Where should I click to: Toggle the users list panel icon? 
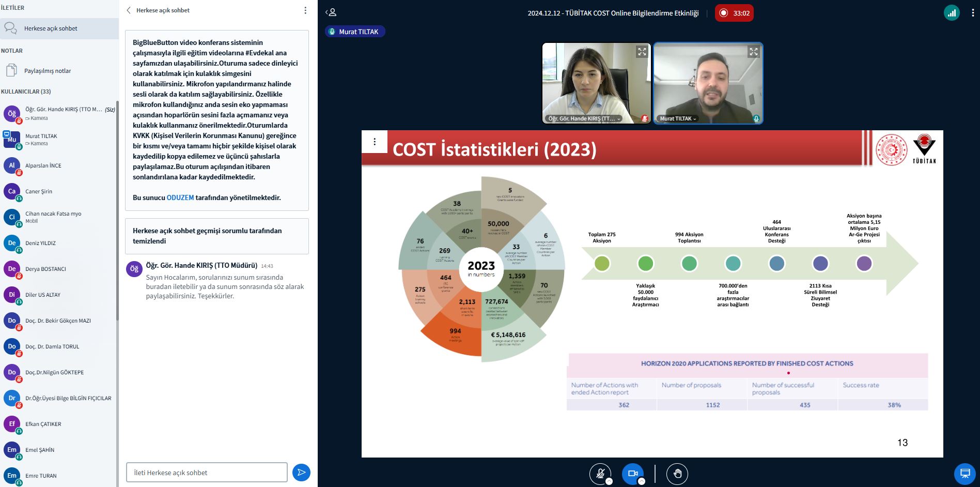331,12
